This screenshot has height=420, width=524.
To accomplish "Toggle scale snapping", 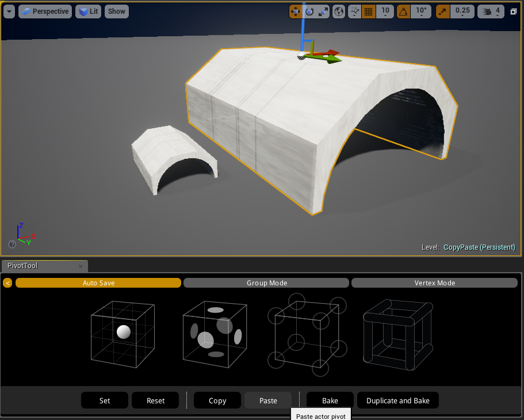I will (x=443, y=12).
